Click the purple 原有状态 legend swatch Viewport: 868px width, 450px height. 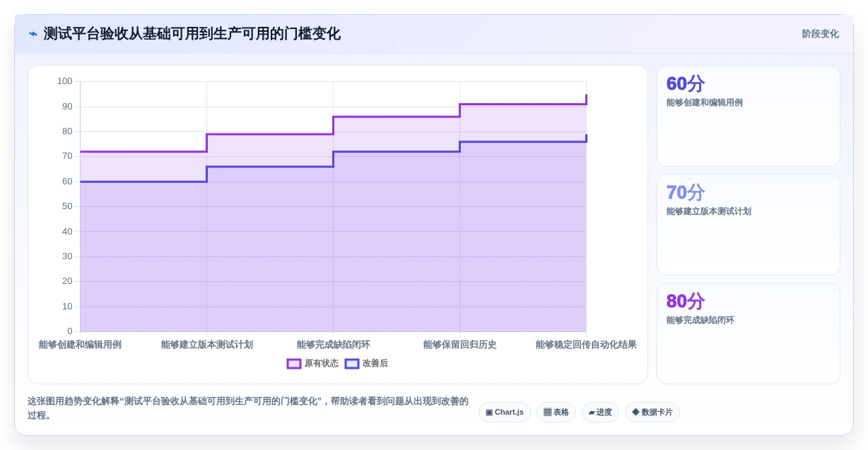pos(294,363)
